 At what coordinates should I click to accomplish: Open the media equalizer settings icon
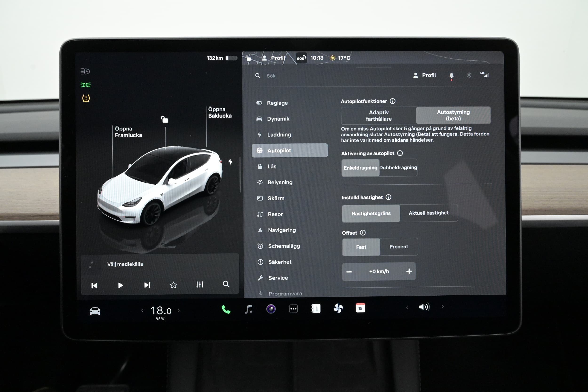click(x=200, y=284)
